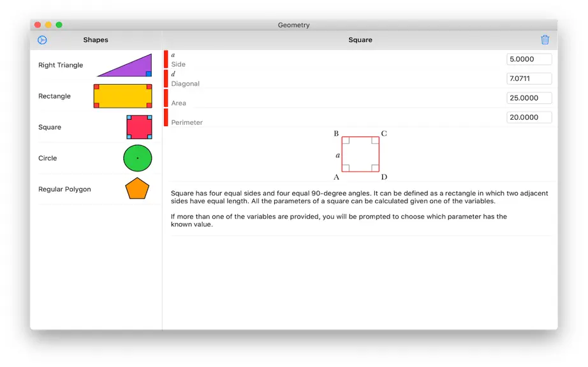
Task: Click the Square detail pane title
Action: [x=360, y=40]
